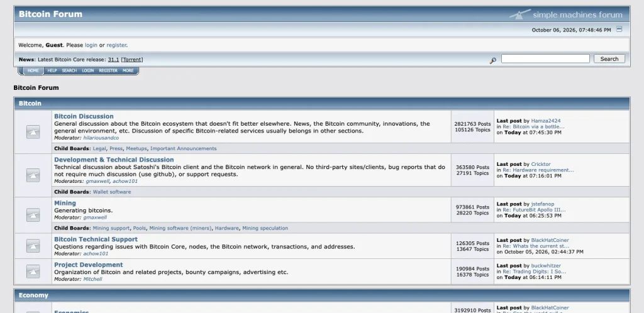
Task: Open last post Re: FutureBit Apollo III...
Action: pos(534,210)
